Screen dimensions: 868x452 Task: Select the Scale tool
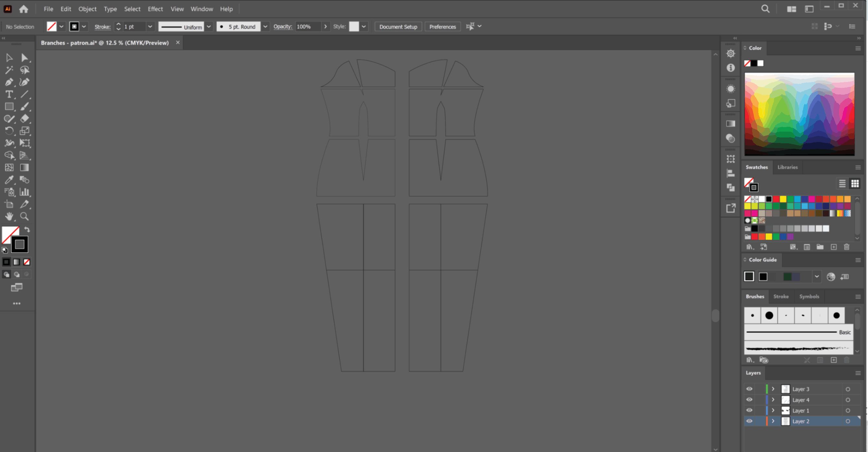click(x=24, y=131)
